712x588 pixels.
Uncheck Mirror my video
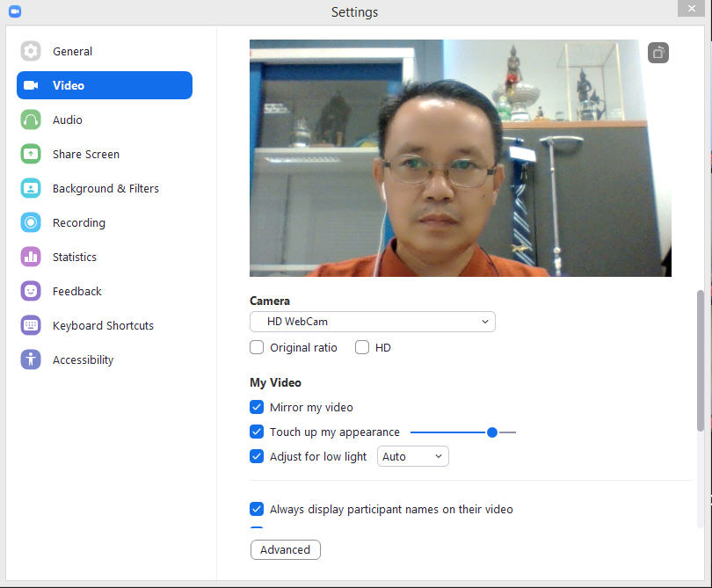[x=257, y=407]
